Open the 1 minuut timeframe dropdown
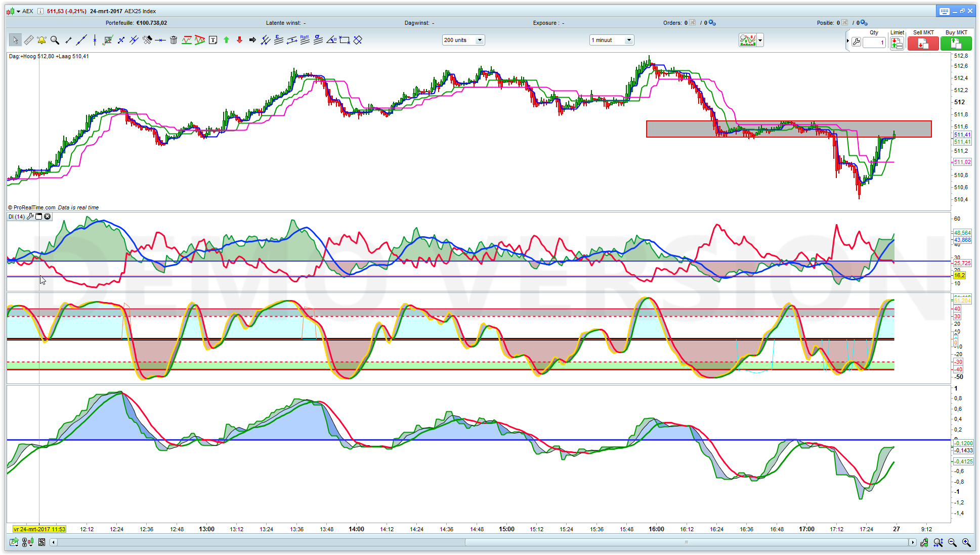 tap(629, 40)
